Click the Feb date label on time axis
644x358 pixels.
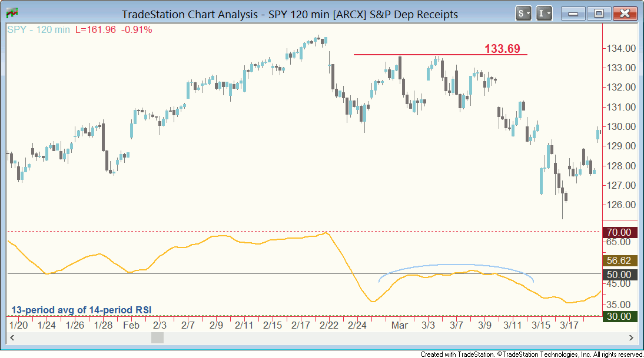[131, 325]
